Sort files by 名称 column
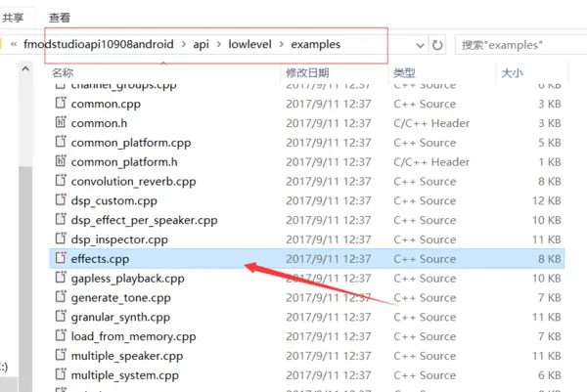The width and height of the screenshot is (587, 392). click(63, 72)
